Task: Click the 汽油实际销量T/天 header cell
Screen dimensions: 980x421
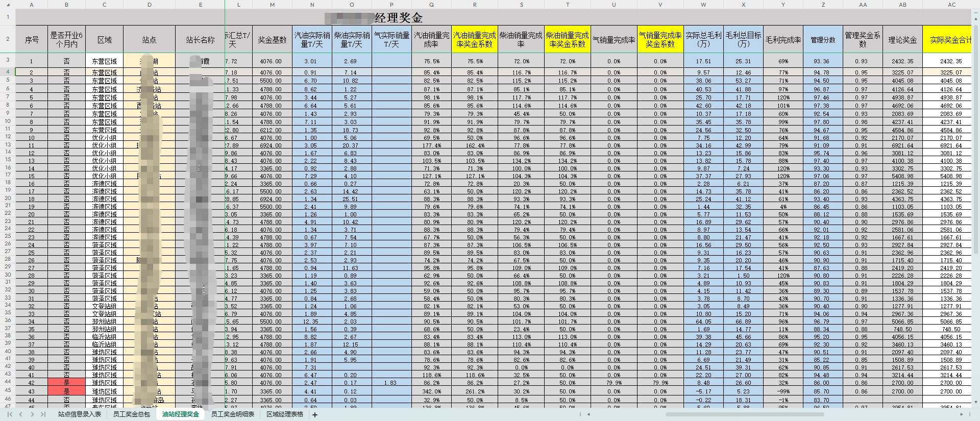Action: pyautogui.click(x=312, y=40)
